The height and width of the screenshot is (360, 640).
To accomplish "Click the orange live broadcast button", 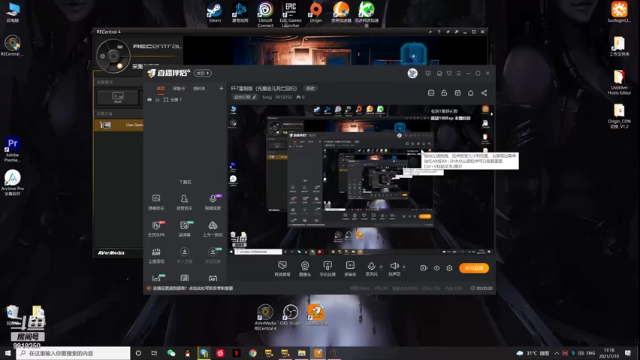I will coord(474,268).
